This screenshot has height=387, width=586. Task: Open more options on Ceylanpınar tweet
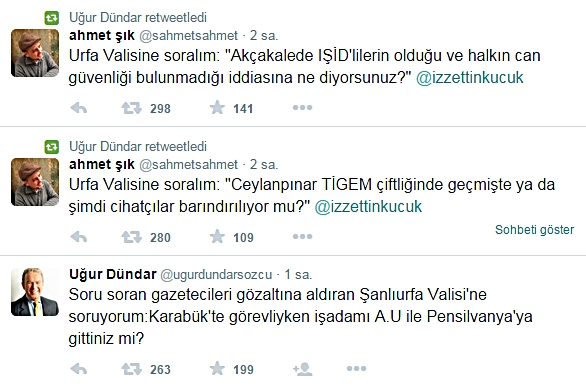[x=302, y=236]
